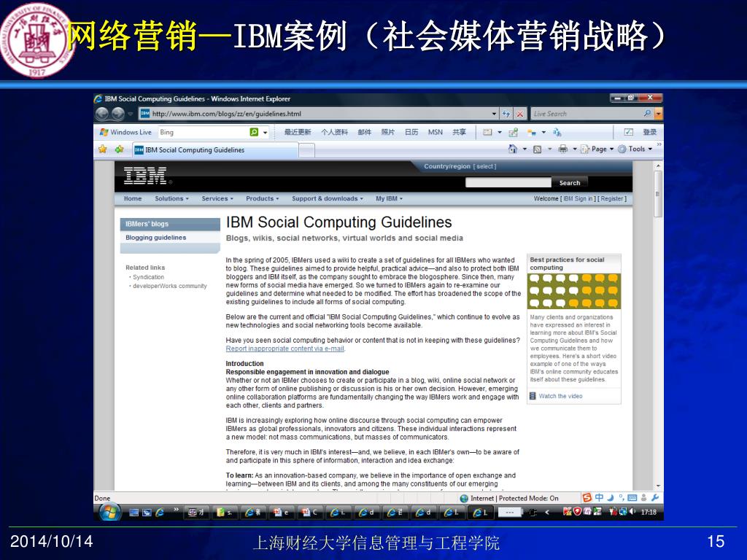Click the Windows Live toolbar logo

tap(125, 133)
